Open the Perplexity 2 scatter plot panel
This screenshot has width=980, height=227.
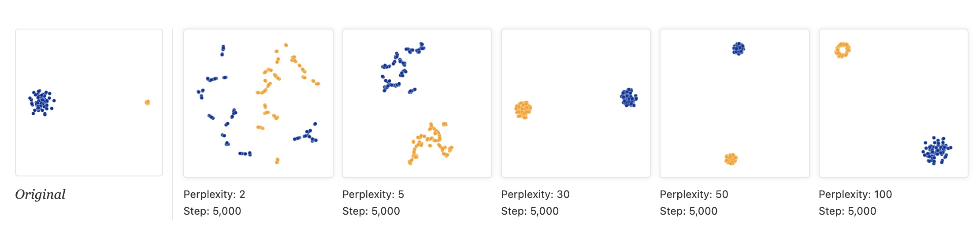point(258,103)
